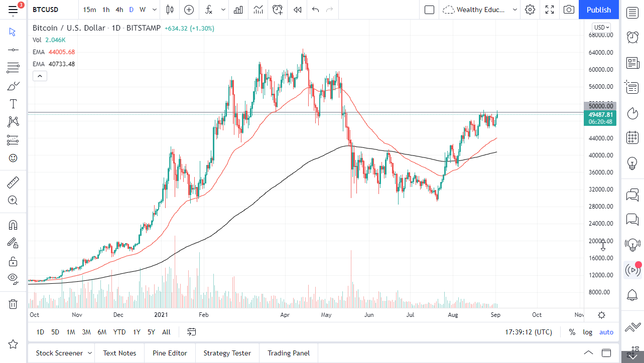Viewport: 644px width, 363px height.
Task: Start bar replay mode
Action: (297, 10)
